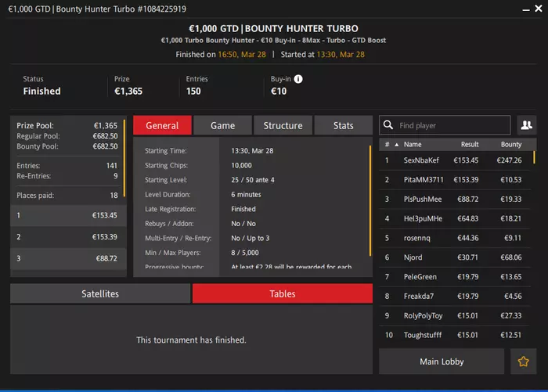This screenshot has width=548, height=392.
Task: Click the 1st place payout €153.45 row
Action: [68, 215]
